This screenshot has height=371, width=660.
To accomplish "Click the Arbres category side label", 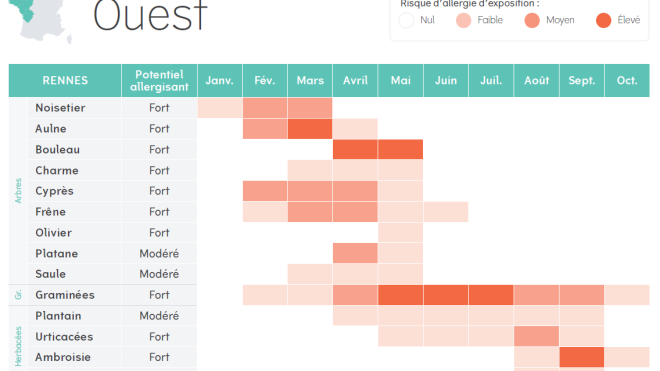I will (18, 191).
